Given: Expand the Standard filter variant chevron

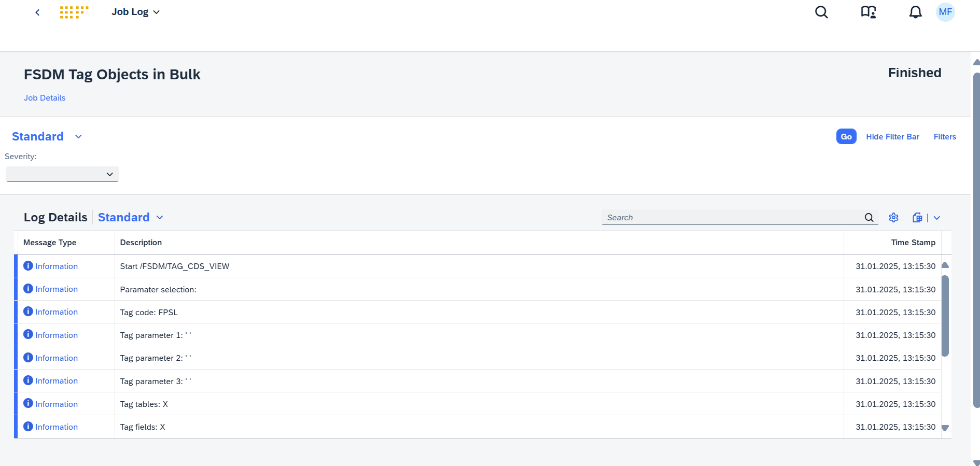Looking at the screenshot, I should tap(78, 137).
